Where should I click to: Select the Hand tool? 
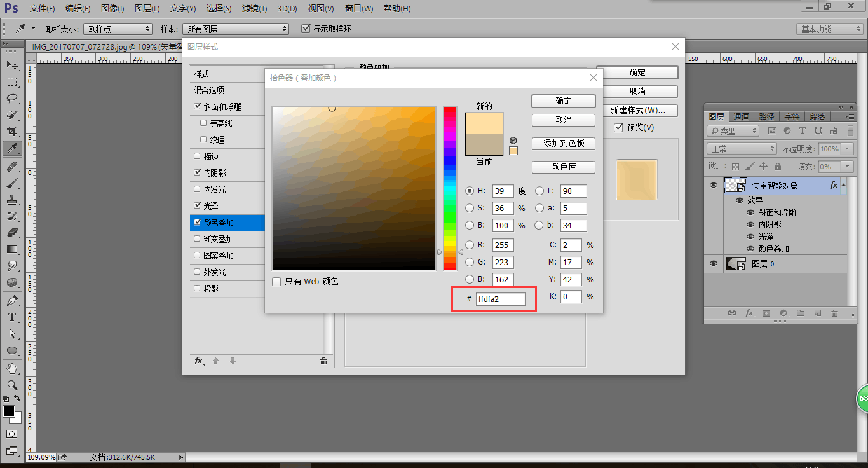tap(12, 368)
